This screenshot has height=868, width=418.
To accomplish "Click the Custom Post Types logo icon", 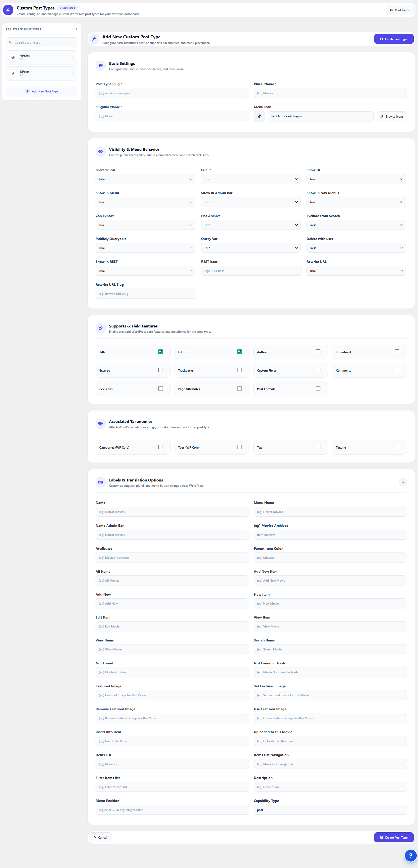I will point(8,10).
